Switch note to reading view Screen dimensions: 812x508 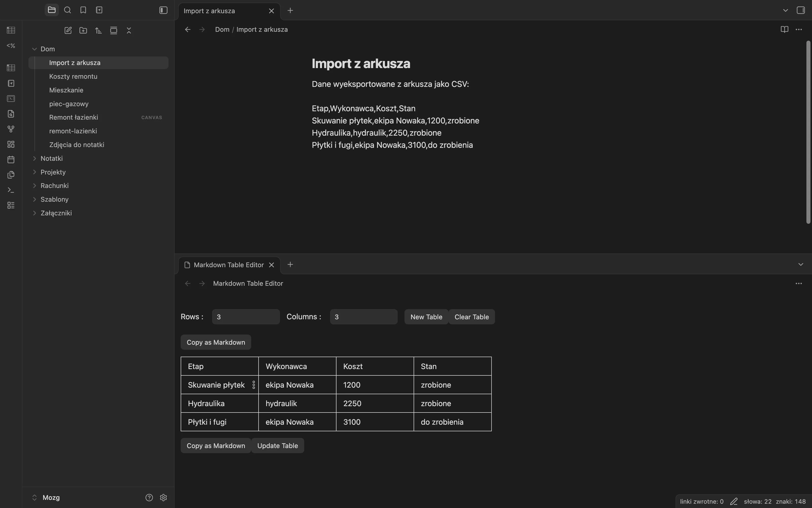tap(784, 29)
